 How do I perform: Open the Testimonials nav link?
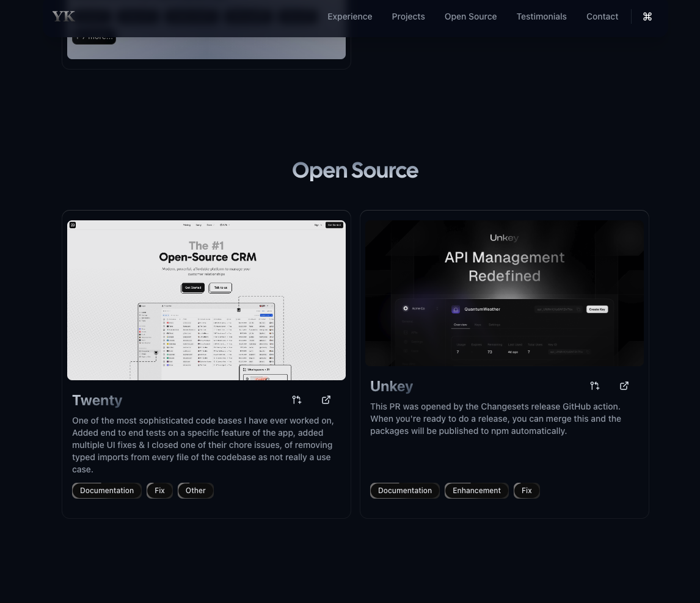pos(542,16)
